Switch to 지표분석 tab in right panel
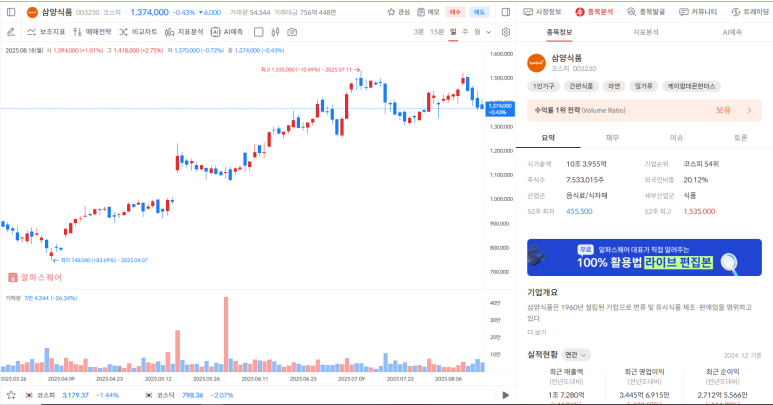Viewport: 773px width, 405px height. pos(645,33)
